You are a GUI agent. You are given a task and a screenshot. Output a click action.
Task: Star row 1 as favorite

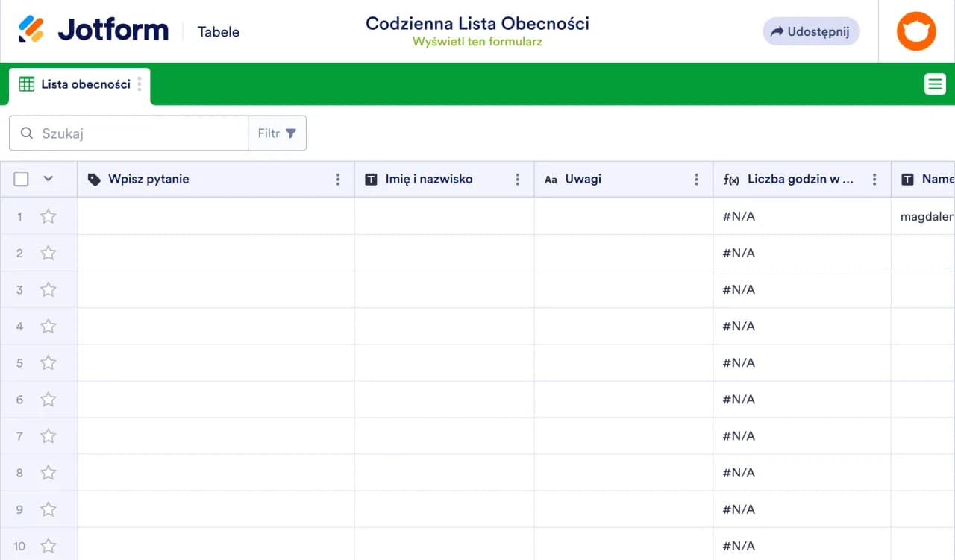(x=48, y=216)
